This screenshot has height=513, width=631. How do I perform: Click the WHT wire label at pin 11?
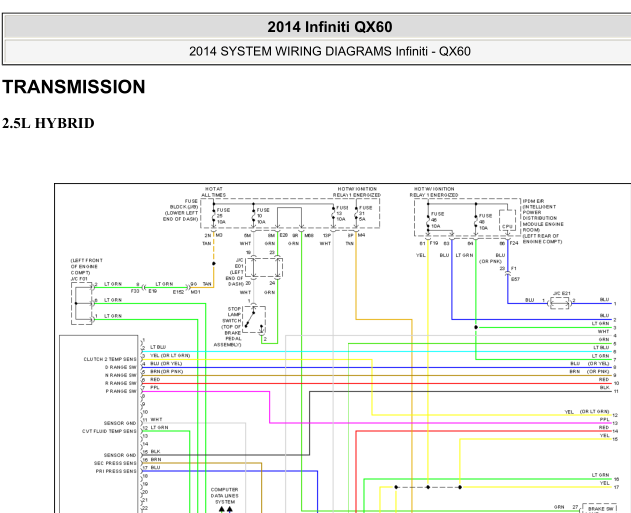pos(156,419)
